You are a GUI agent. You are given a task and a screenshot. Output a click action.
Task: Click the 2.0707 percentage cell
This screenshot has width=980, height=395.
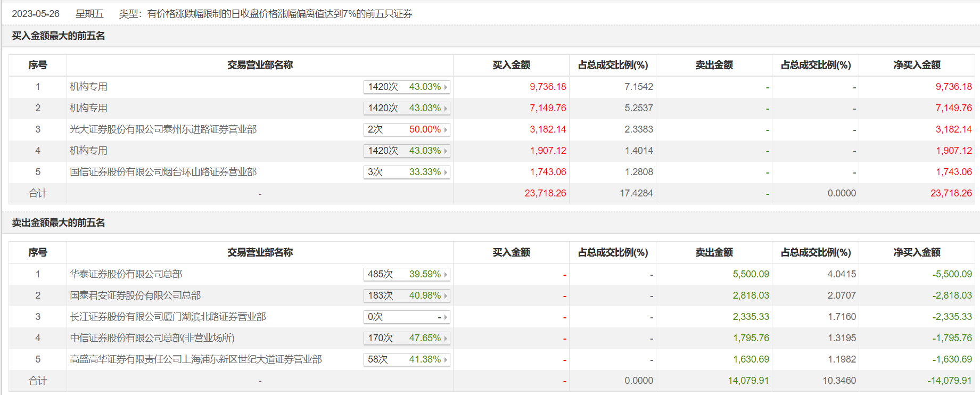pyautogui.click(x=842, y=295)
